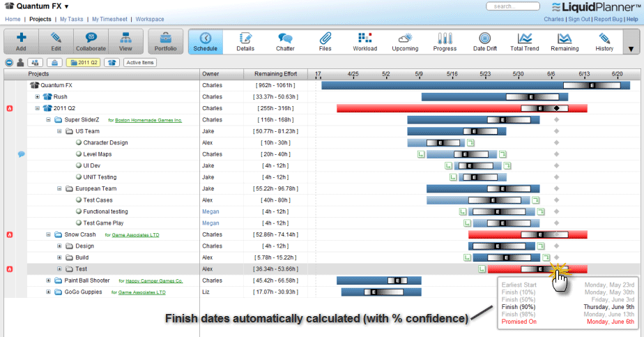Screen dimensions: 644x337
Task: Click the Megan owner link on Functional testing
Action: 210,211
